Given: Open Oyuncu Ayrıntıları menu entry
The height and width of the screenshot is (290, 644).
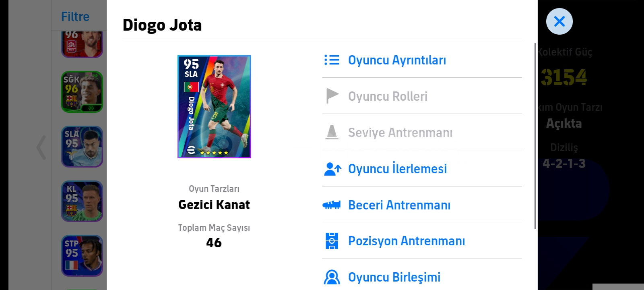Looking at the screenshot, I should [397, 60].
